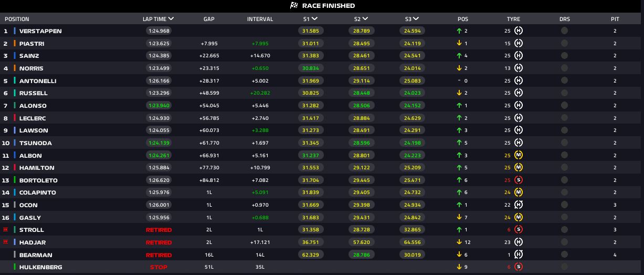Viewport: 644px width, 275px height.
Task: Click Norris's DRS indicator dot
Action: (x=564, y=68)
